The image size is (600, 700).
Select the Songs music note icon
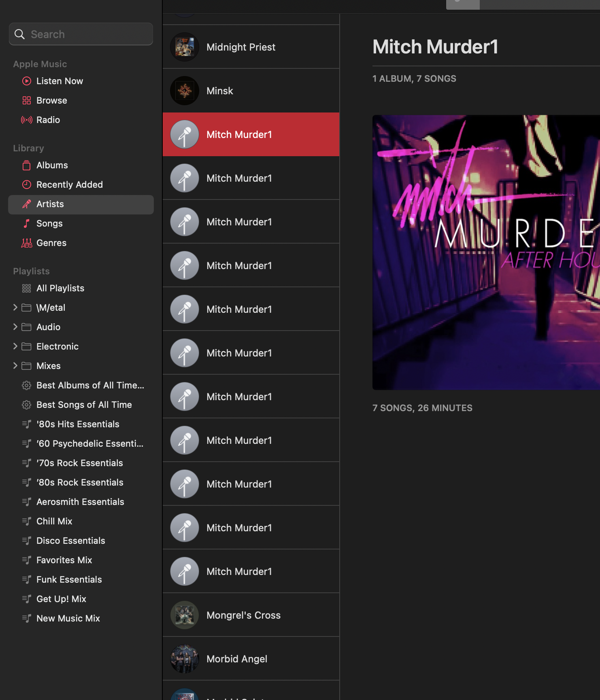27,223
